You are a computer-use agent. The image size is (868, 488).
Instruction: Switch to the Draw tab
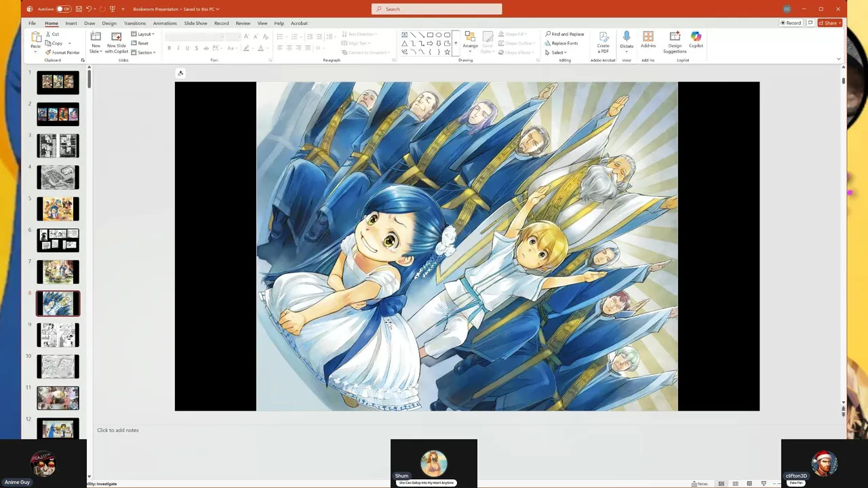pyautogui.click(x=90, y=23)
